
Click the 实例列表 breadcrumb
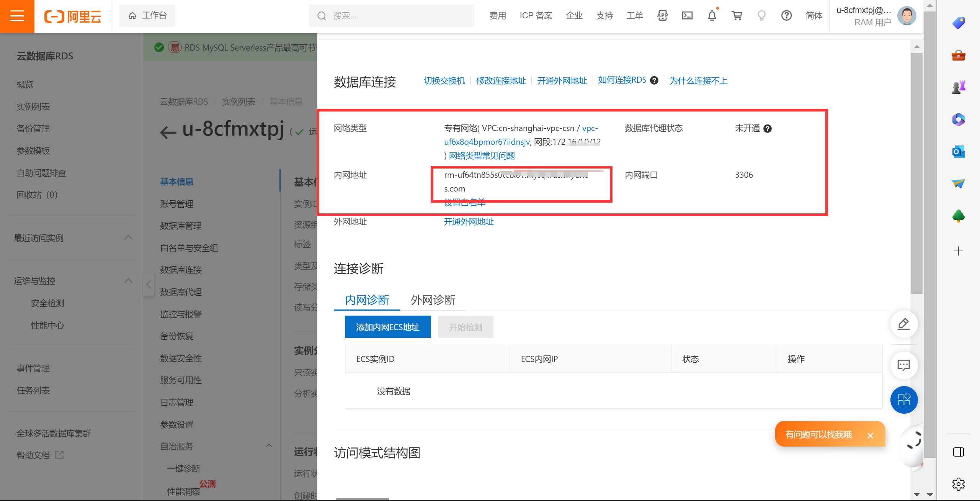pyautogui.click(x=239, y=102)
